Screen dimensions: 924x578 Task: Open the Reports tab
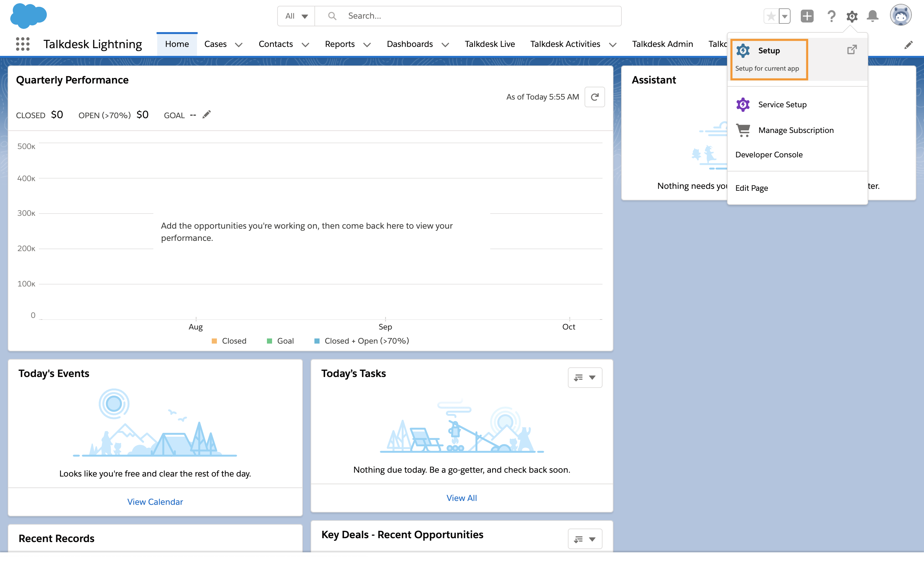click(340, 44)
